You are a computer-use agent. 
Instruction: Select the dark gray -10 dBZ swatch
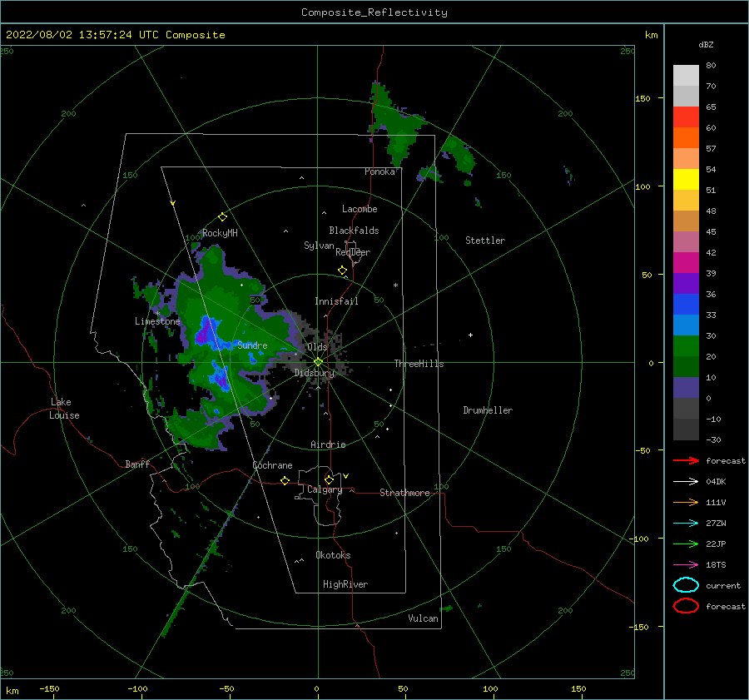click(x=686, y=429)
